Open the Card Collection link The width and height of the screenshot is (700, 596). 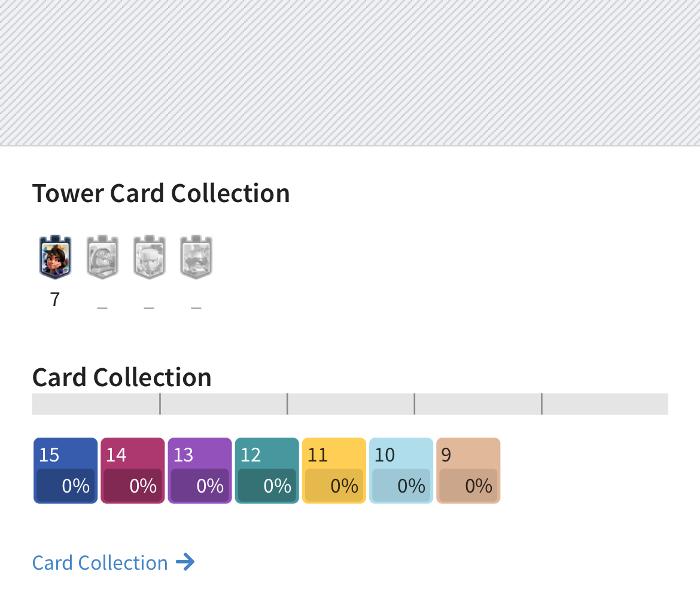(x=100, y=563)
